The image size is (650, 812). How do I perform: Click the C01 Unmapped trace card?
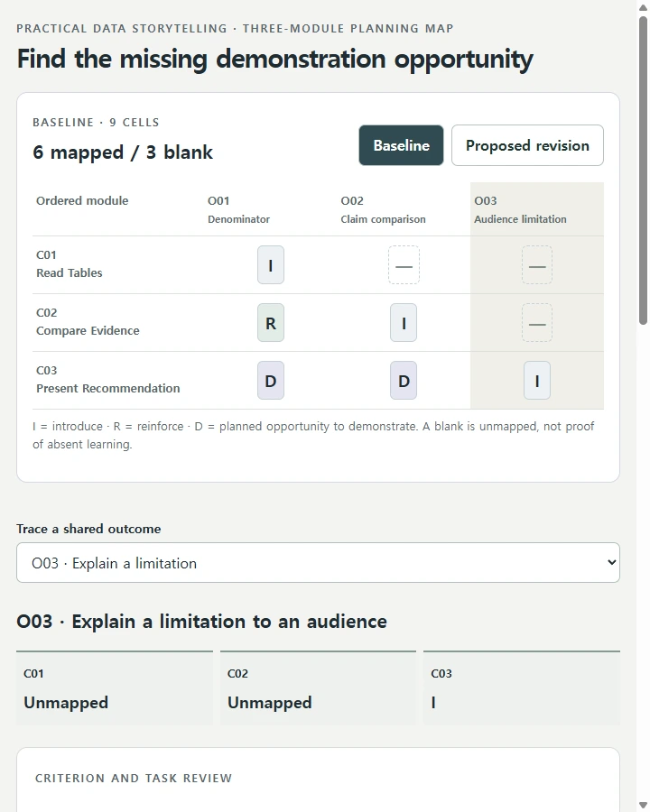coord(115,687)
